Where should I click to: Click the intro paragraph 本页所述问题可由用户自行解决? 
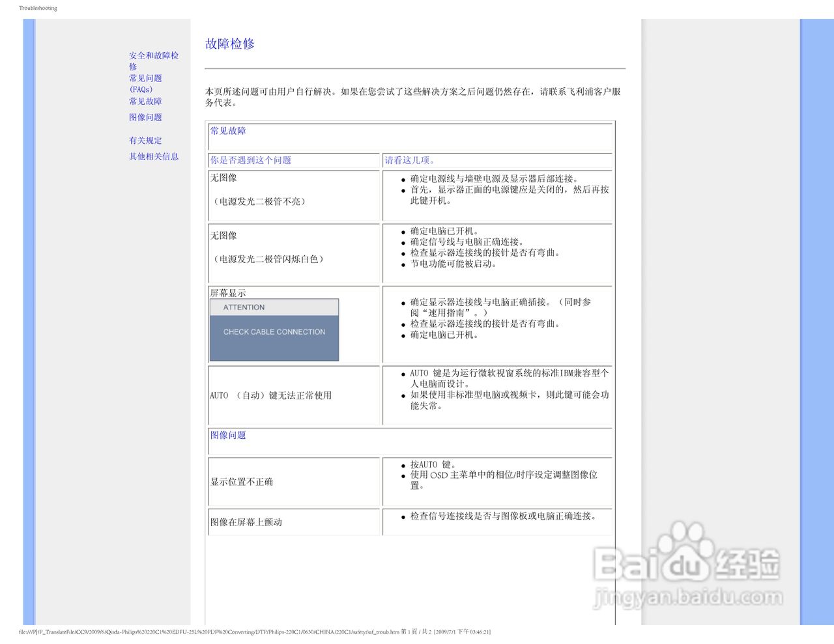(x=413, y=97)
